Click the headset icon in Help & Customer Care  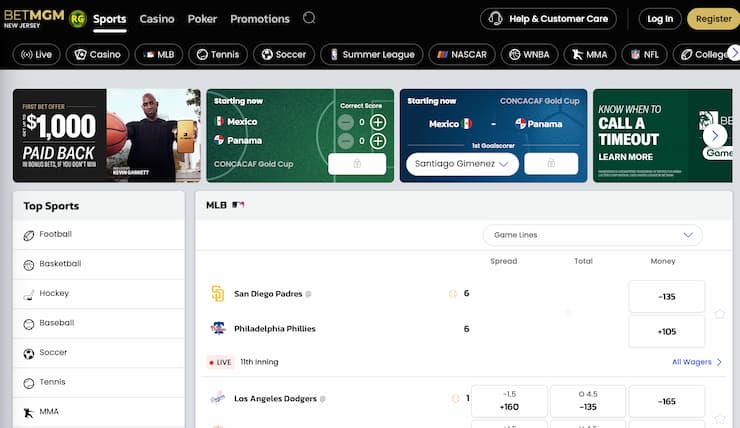point(495,19)
